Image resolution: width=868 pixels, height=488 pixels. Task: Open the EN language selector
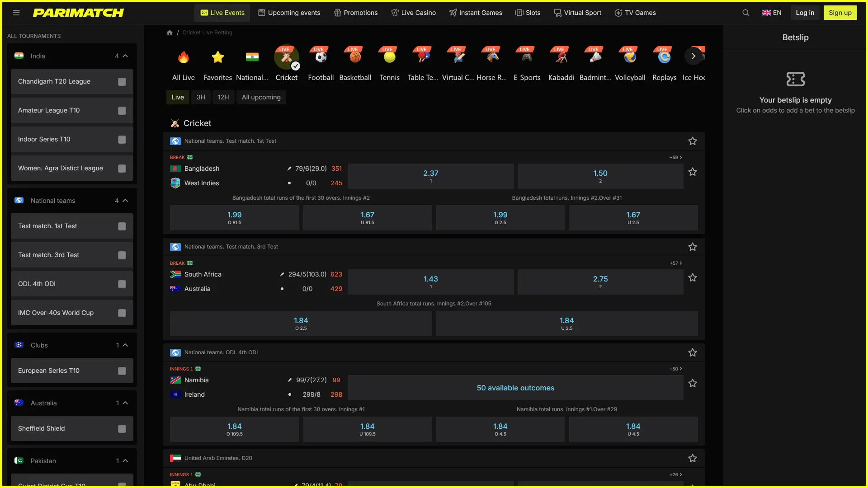(x=772, y=13)
